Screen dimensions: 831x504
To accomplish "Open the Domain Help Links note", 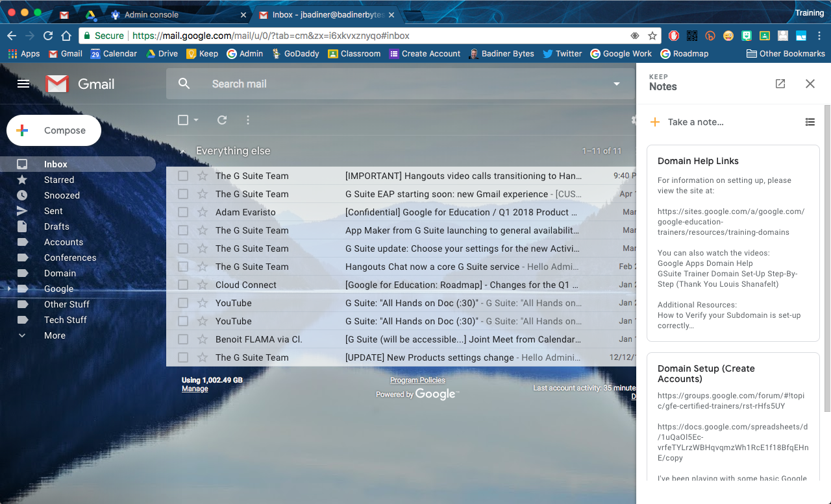I will click(733, 243).
